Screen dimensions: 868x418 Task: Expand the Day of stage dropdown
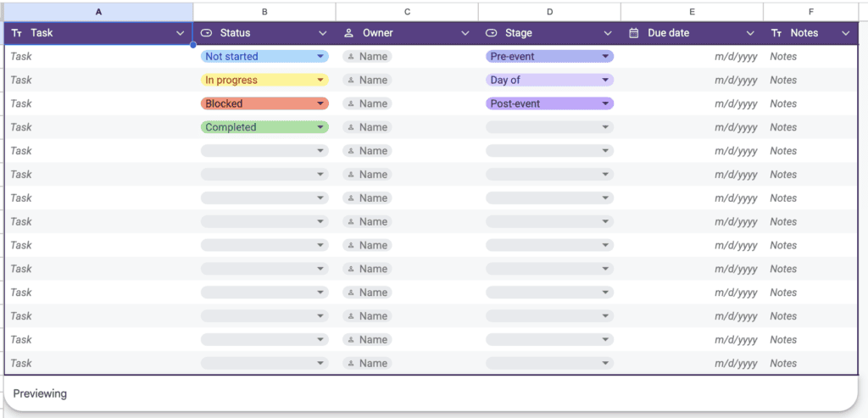pos(605,81)
